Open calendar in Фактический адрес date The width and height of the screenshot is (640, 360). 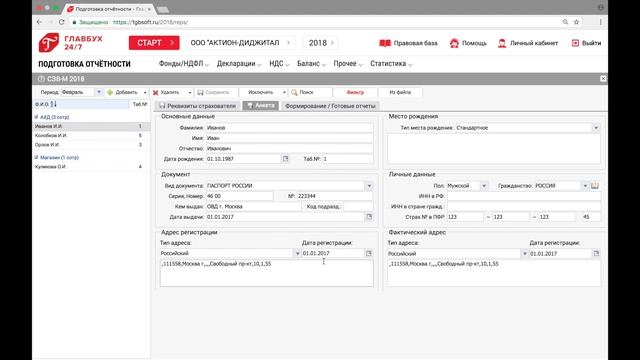click(596, 253)
